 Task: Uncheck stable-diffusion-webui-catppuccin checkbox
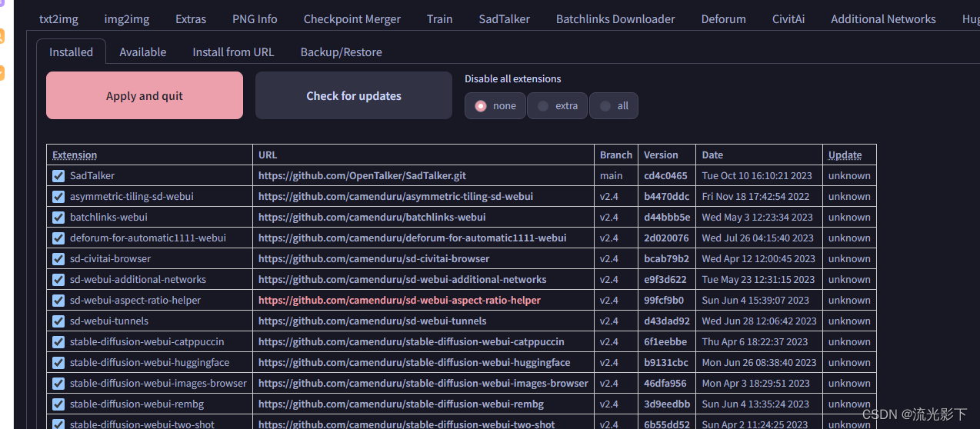click(x=58, y=342)
